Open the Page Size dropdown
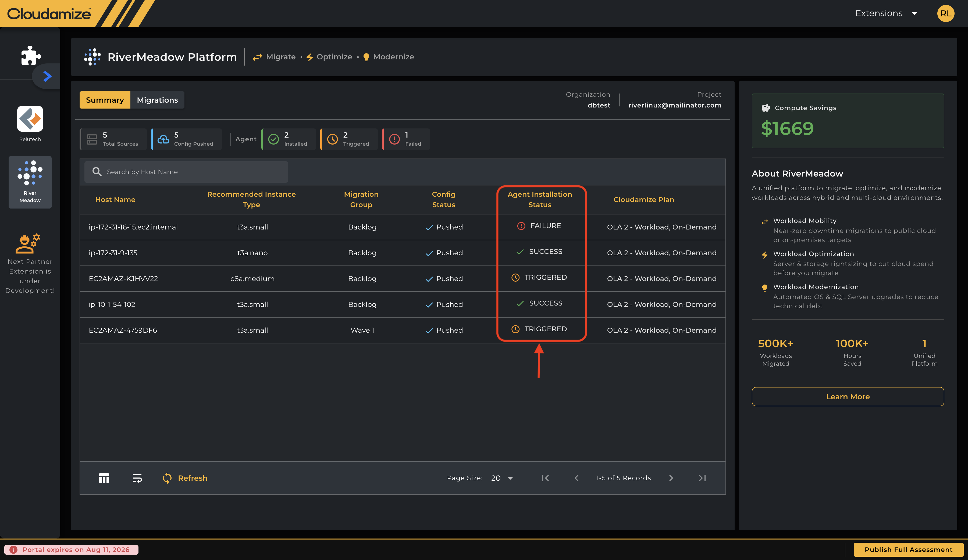The width and height of the screenshot is (968, 560). pos(502,478)
